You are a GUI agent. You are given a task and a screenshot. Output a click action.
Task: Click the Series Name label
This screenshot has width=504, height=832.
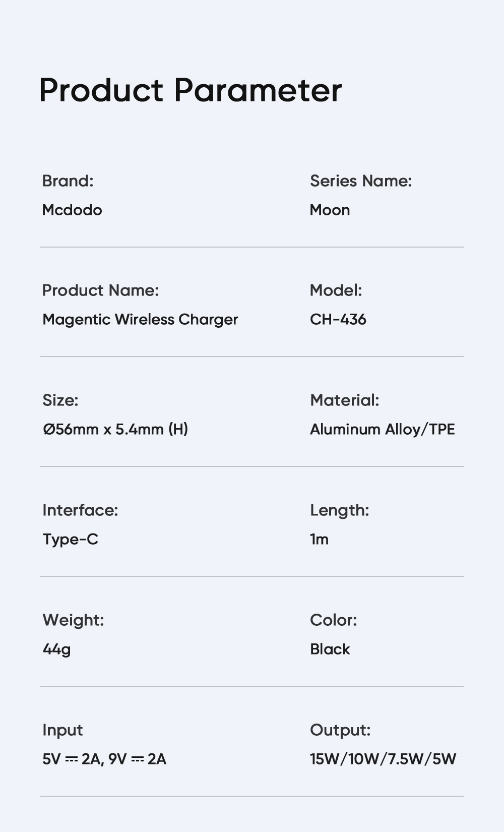361,181
